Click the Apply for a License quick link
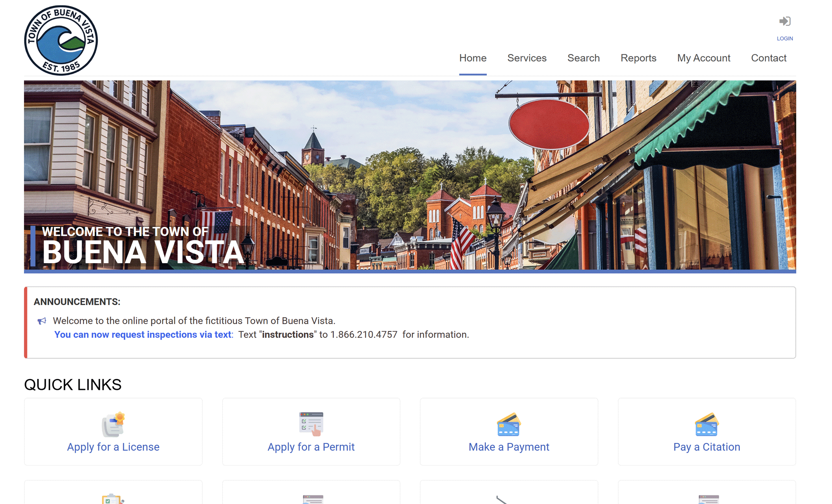 pyautogui.click(x=113, y=447)
